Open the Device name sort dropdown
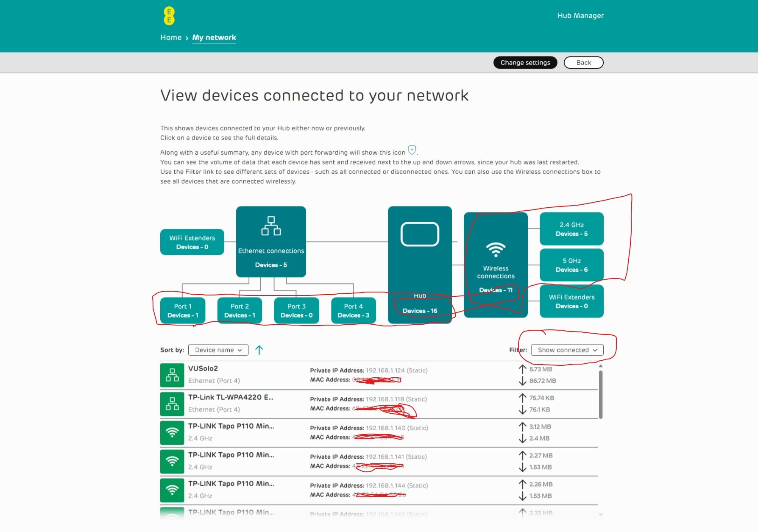Image resolution: width=758 pixels, height=532 pixels. tap(218, 350)
